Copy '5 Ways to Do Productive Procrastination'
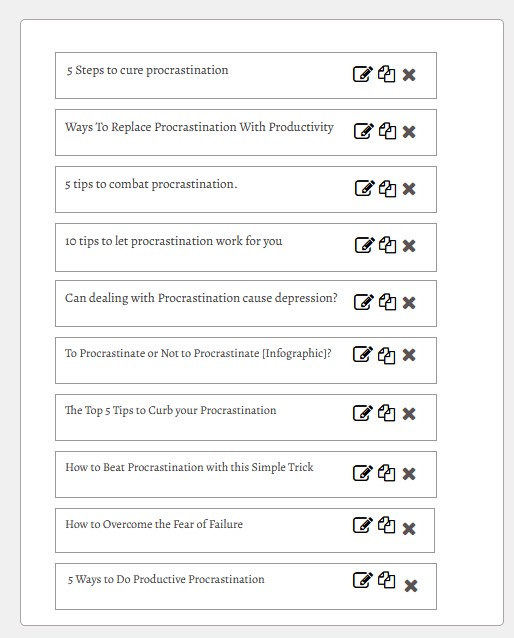Screen dimensions: 514x638 (387, 580)
